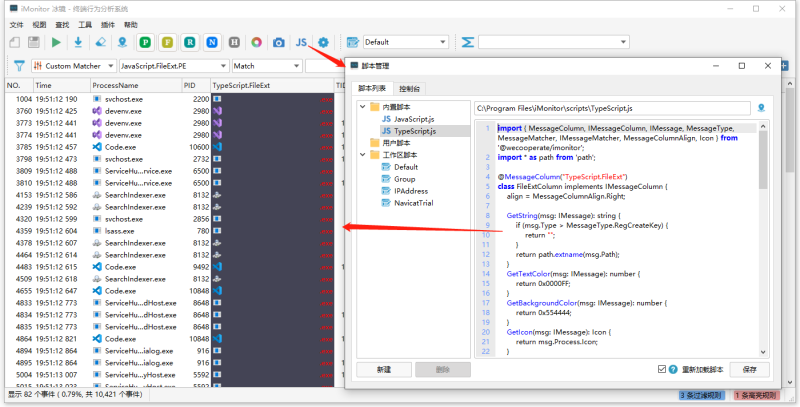Sort by the ProcessName column header
This screenshot has height=407, width=800.
pyautogui.click(x=136, y=85)
